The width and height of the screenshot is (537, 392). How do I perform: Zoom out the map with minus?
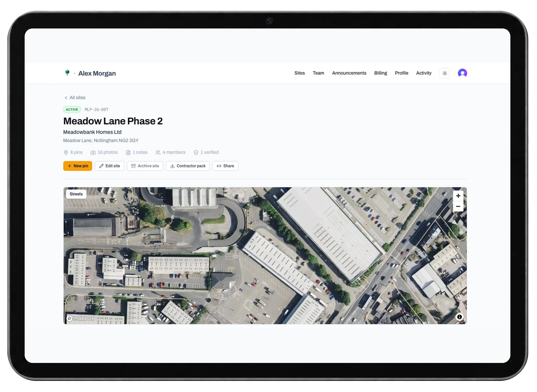point(458,206)
